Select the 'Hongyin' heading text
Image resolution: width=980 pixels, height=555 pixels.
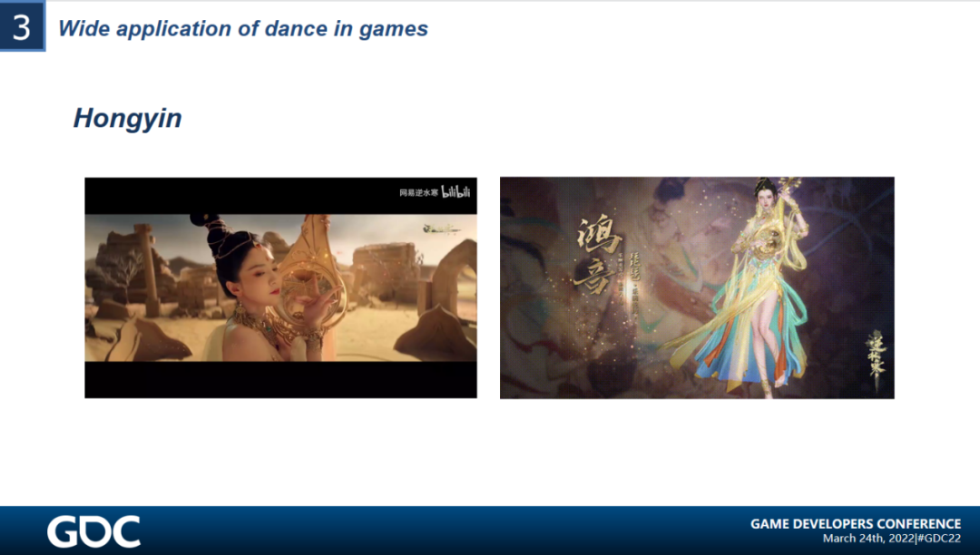(x=128, y=119)
